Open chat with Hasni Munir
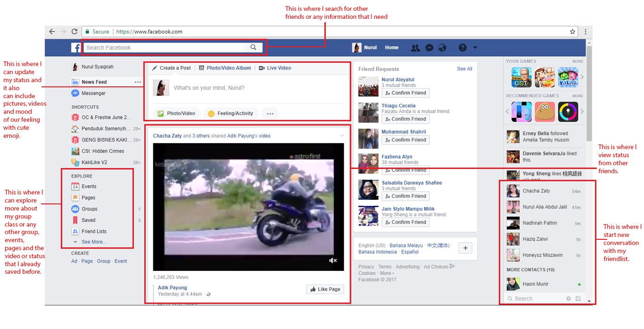The height and width of the screenshot is (329, 644). click(544, 284)
